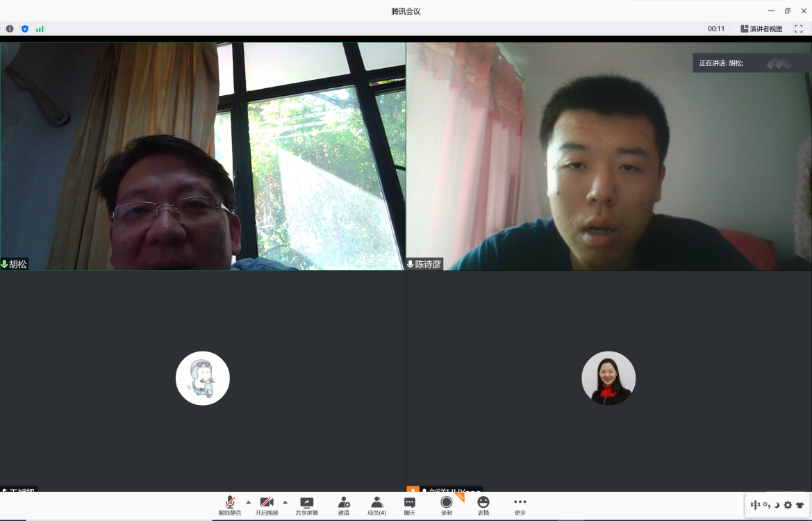
Task: Enter fullscreen mode using corner-brackets icon
Action: click(799, 29)
